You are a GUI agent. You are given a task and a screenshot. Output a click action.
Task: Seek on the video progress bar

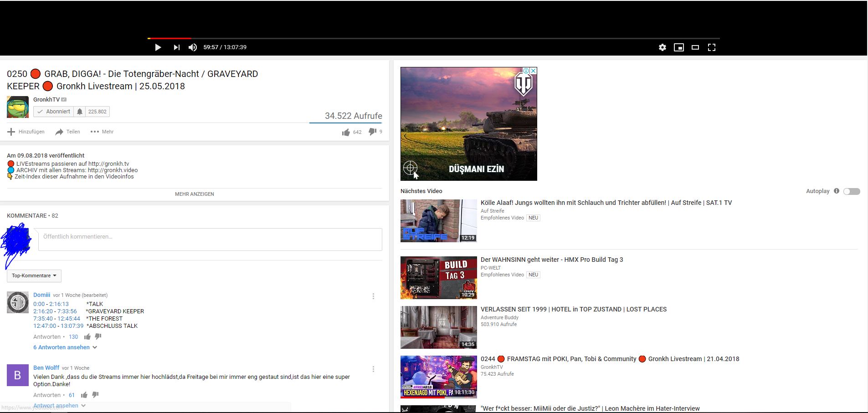434,38
